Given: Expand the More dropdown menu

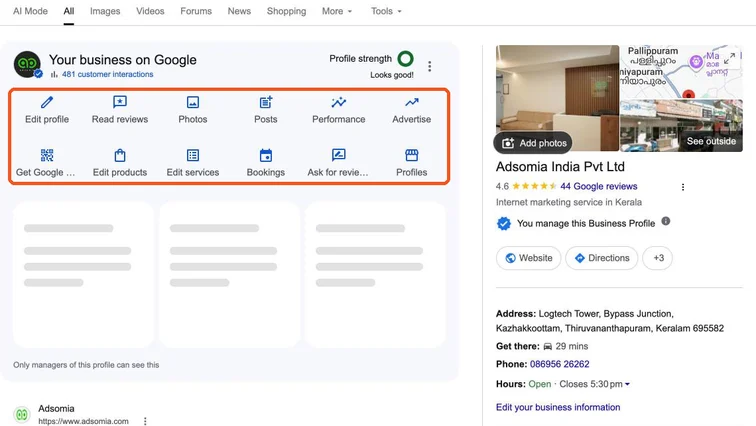Looking at the screenshot, I should click(337, 11).
